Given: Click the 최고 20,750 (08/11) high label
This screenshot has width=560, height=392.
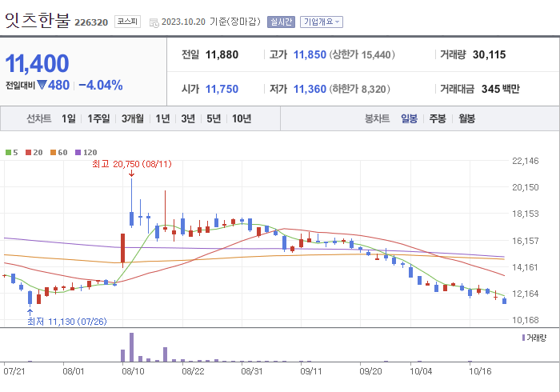Looking at the screenshot, I should (132, 164).
